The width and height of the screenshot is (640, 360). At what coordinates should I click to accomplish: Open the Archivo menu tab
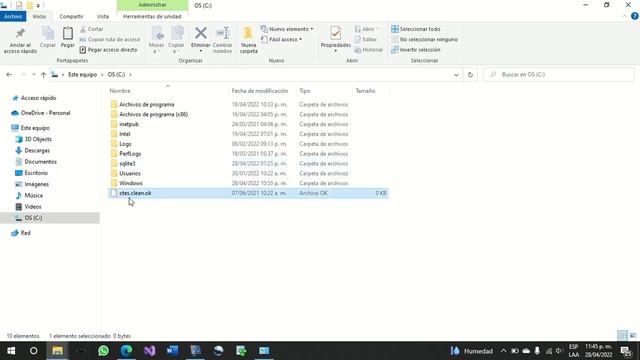point(13,16)
